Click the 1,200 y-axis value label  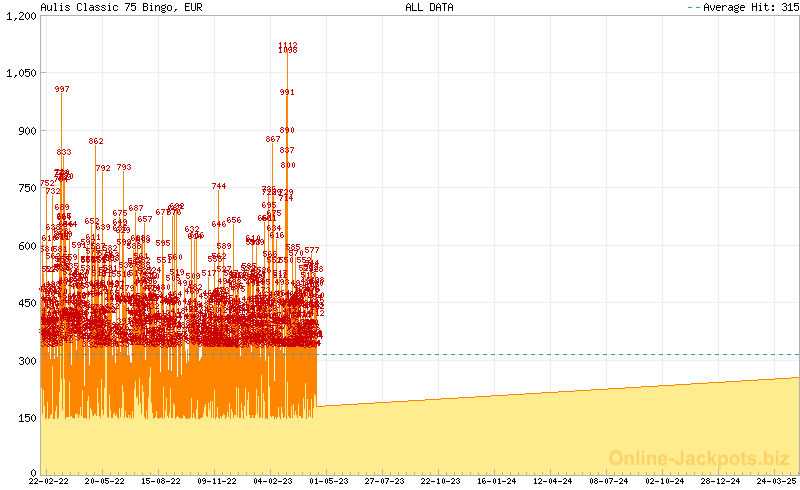[20, 16]
